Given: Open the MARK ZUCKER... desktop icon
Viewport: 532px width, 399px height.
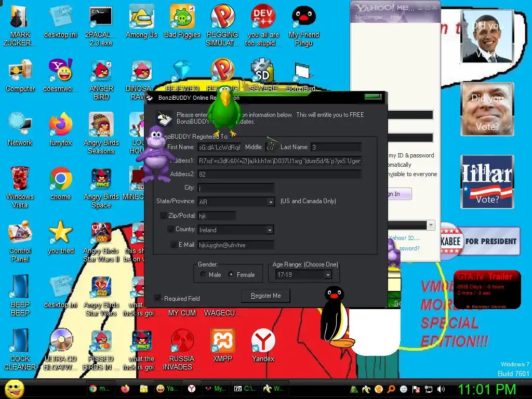Looking at the screenshot, I should [20, 25].
